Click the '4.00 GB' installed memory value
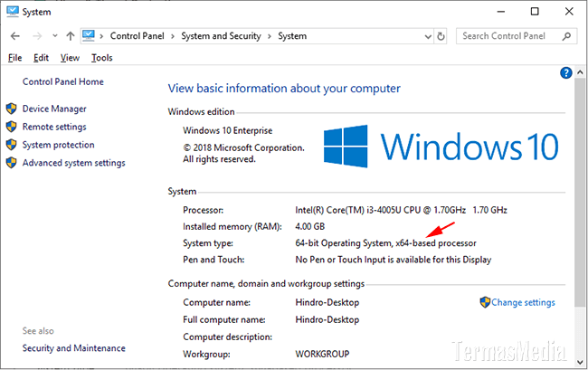Screen dimensions: 588x370 pyautogui.click(x=309, y=227)
